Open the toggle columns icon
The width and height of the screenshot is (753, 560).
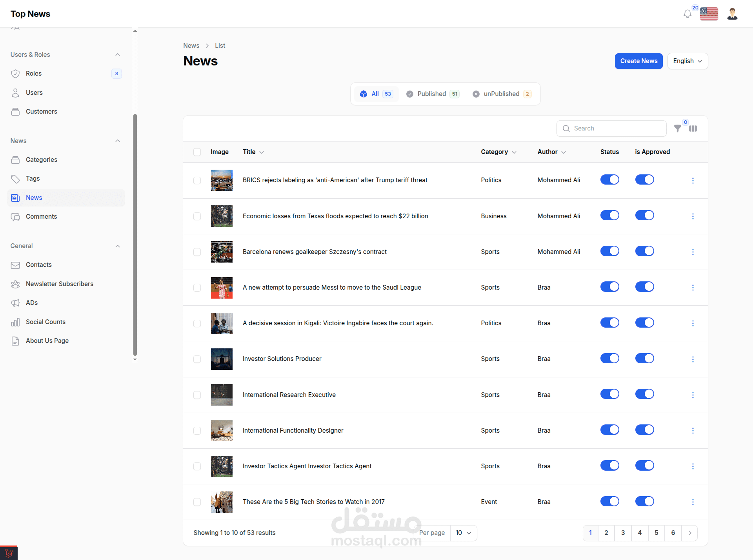693,129
